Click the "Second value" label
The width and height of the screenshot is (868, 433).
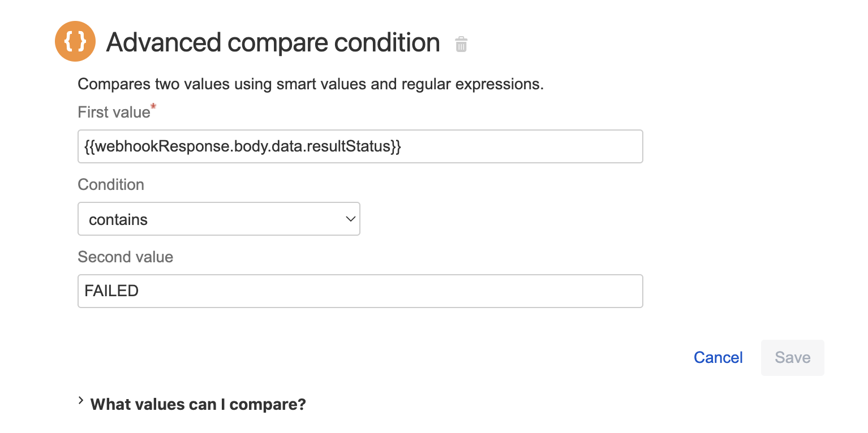[125, 257]
